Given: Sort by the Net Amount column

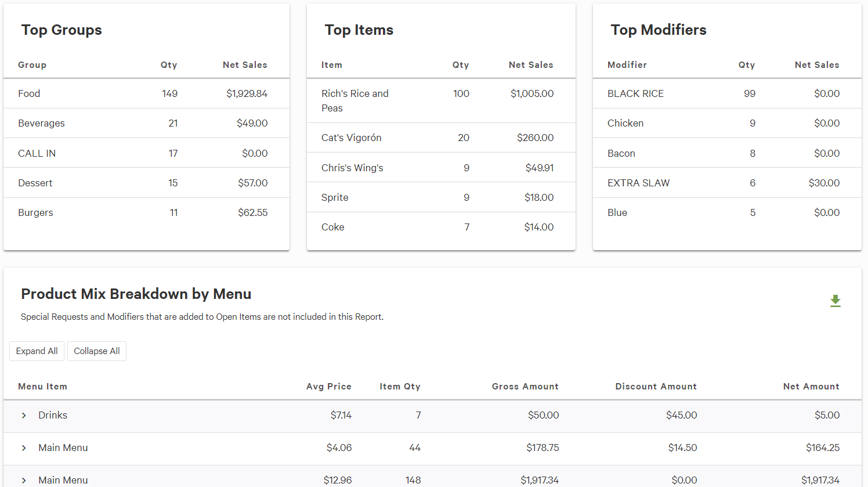Looking at the screenshot, I should click(x=811, y=386).
